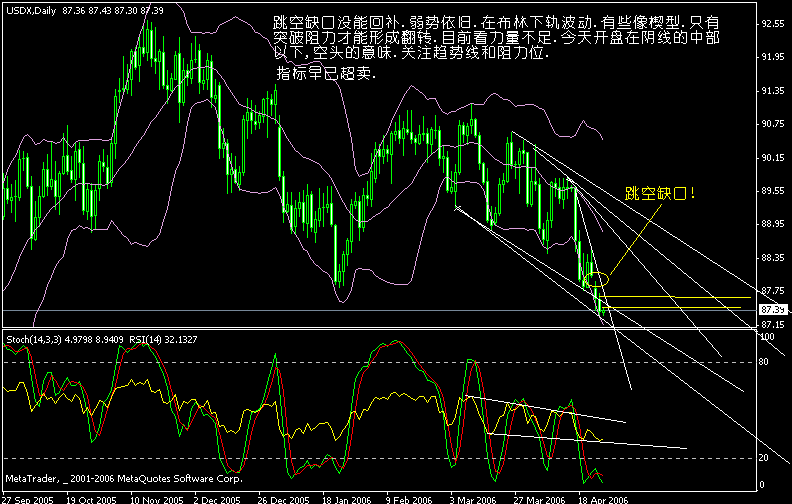The width and height of the screenshot is (792, 504).
Task: Click the 88.35 price axis label
Action: pos(773,258)
